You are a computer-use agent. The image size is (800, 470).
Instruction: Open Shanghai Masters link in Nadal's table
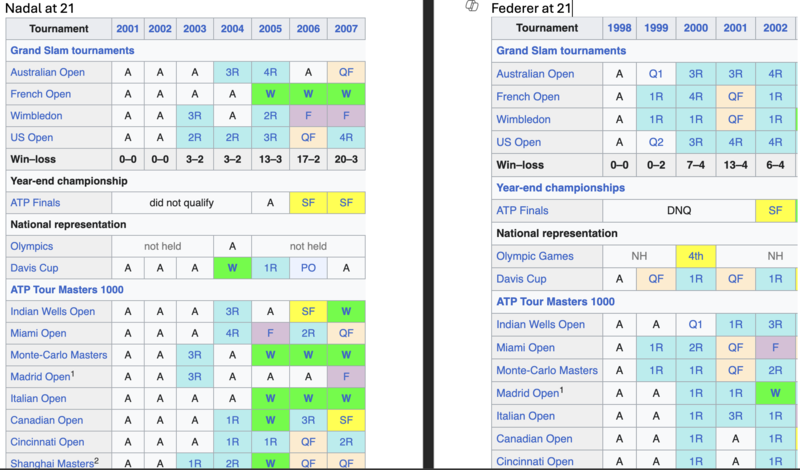(52, 463)
